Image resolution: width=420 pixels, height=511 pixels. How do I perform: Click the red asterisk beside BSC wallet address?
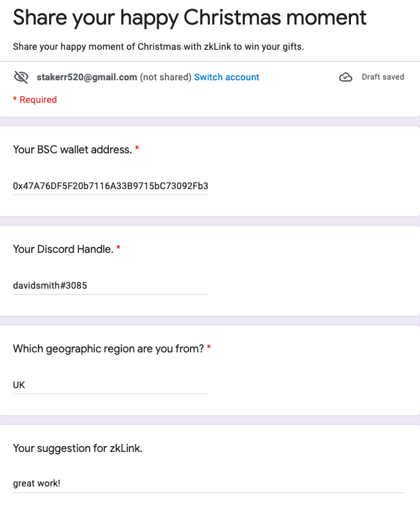137,149
